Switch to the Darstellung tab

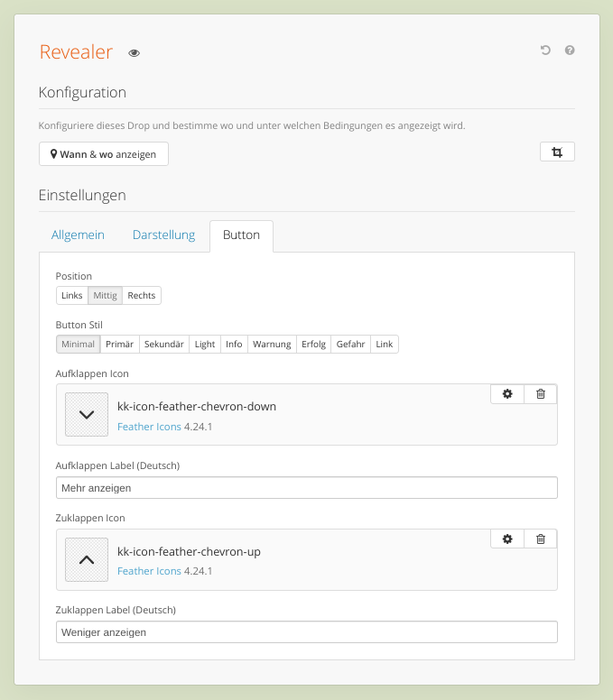click(x=164, y=235)
